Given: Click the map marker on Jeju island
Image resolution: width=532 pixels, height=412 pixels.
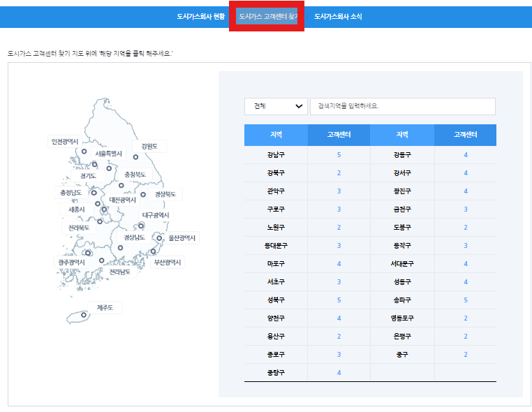Looking at the screenshot, I should click(84, 315).
